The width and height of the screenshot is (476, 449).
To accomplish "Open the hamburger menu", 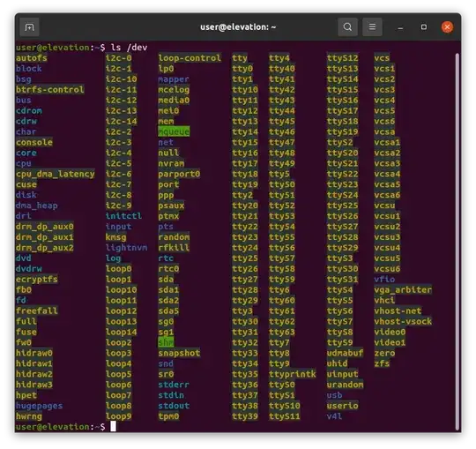I will 372,27.
